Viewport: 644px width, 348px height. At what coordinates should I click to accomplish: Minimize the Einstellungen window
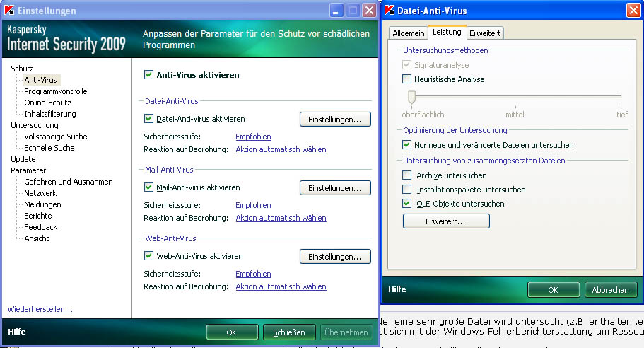coord(336,11)
